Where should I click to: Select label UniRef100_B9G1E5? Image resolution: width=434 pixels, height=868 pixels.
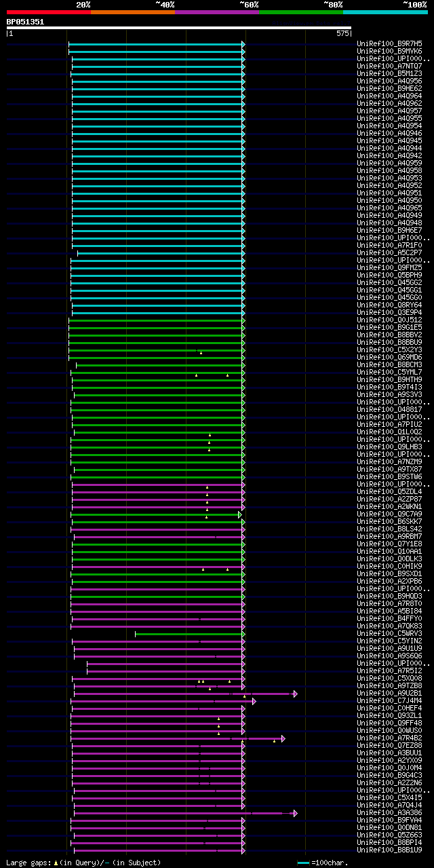coord(389,328)
